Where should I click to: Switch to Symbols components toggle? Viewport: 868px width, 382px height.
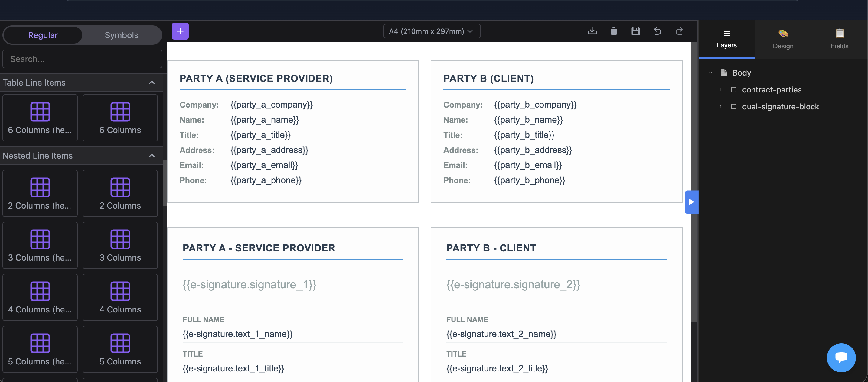click(x=121, y=35)
